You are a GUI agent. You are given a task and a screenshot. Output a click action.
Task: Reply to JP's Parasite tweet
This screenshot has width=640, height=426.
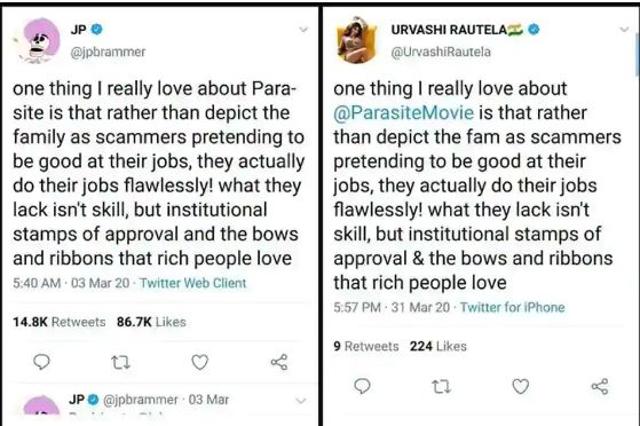(x=41, y=362)
